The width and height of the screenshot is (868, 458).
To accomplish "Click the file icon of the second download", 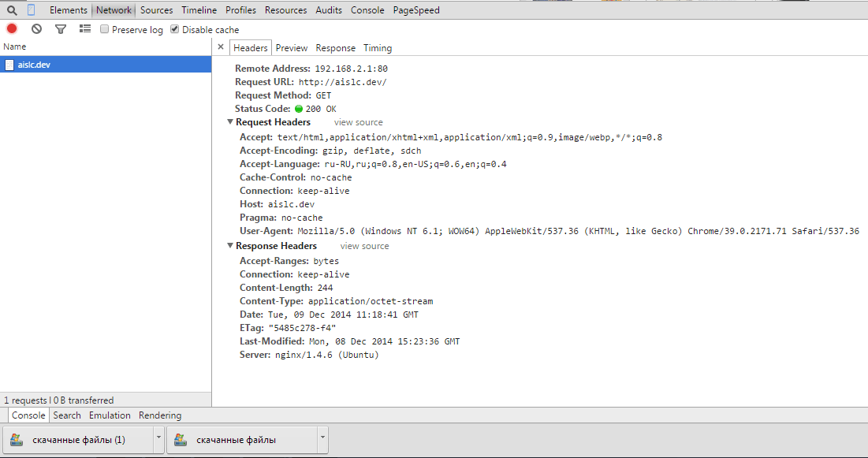I will click(181, 440).
